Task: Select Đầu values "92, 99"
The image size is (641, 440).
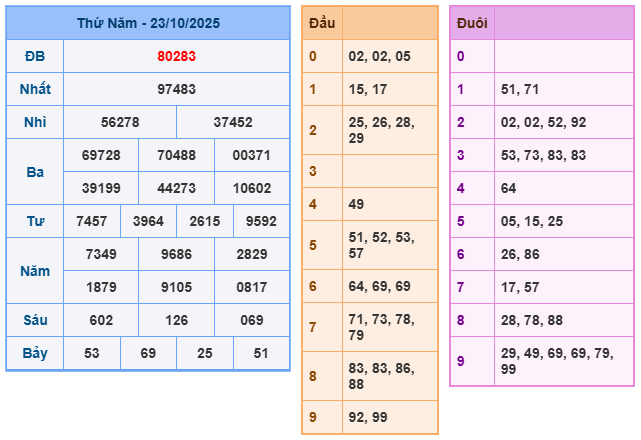Action: 368,417
